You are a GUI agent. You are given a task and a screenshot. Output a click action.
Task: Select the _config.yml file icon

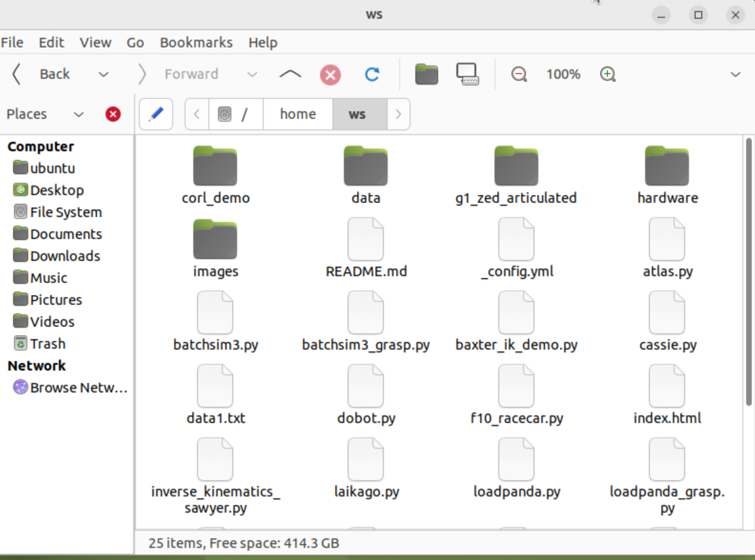coord(516,239)
